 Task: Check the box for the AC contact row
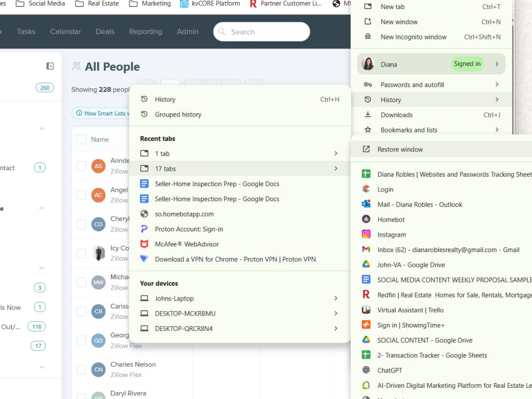tap(81, 195)
